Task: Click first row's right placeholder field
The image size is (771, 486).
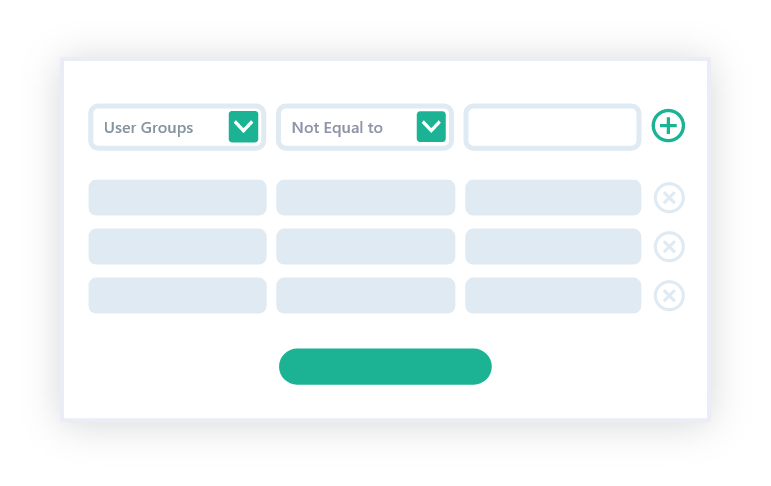Action: tap(552, 198)
